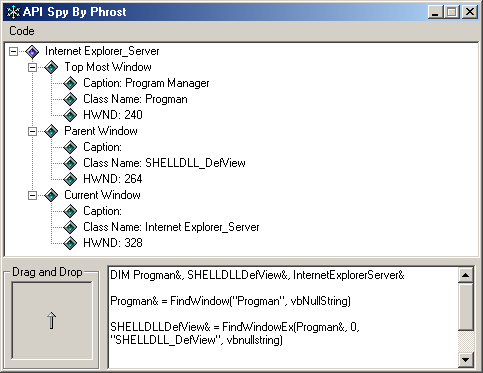Collapse the Top Most Window branch

coord(32,67)
